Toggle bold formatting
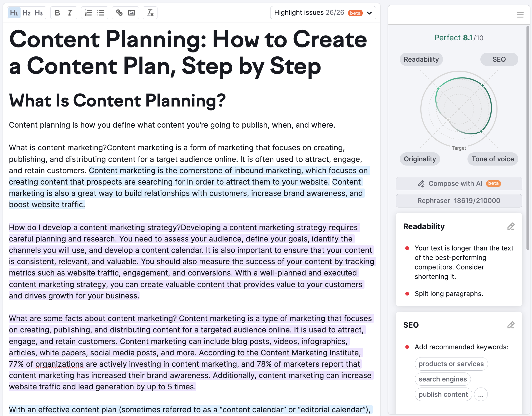Image resolution: width=532 pixels, height=416 pixels. pos(57,13)
